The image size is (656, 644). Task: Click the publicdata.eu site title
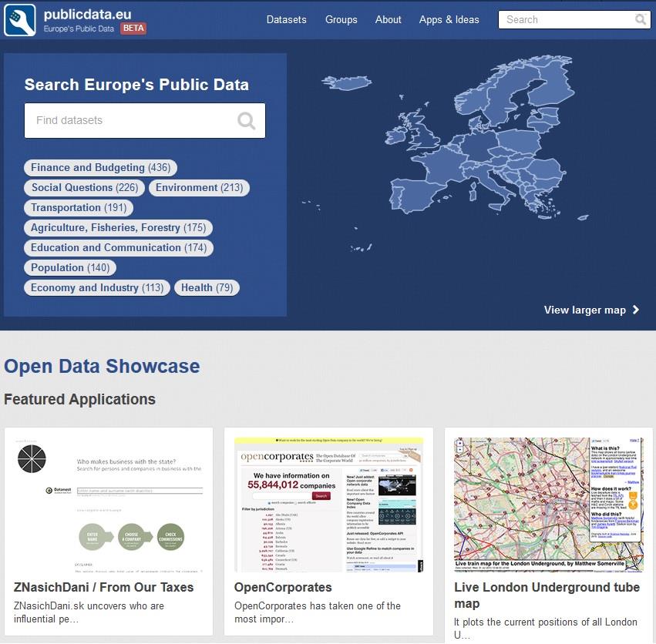tap(87, 14)
